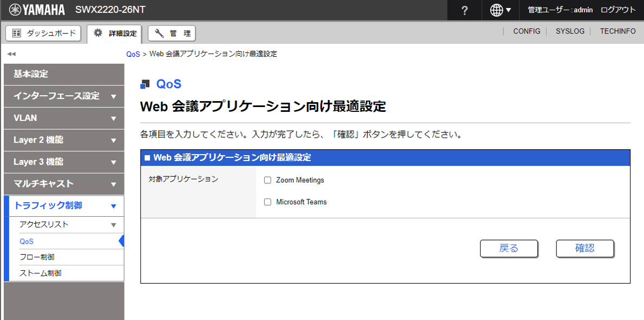Open the CONFIG link
The image size is (644, 320).
pyautogui.click(x=527, y=31)
